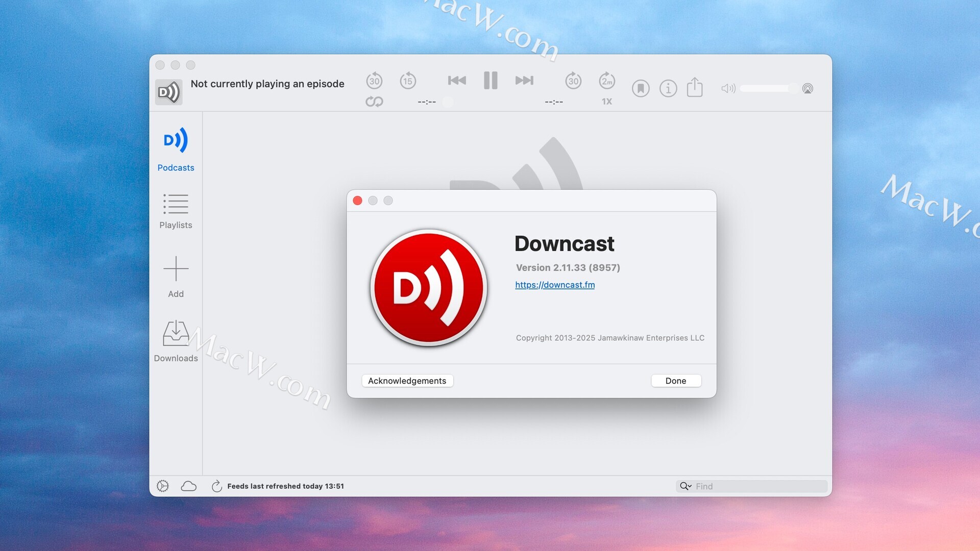Image resolution: width=980 pixels, height=551 pixels.
Task: Open the Add sidebar tab
Action: point(176,277)
